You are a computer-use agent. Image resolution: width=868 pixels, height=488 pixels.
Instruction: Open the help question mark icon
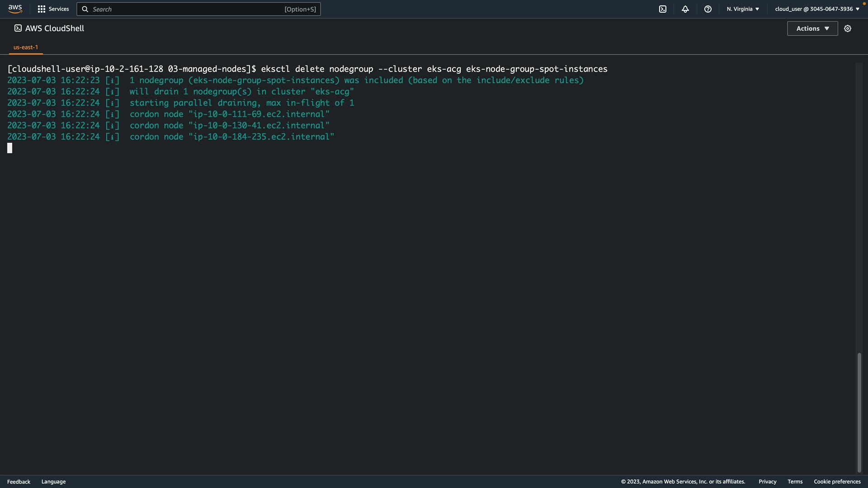[708, 9]
